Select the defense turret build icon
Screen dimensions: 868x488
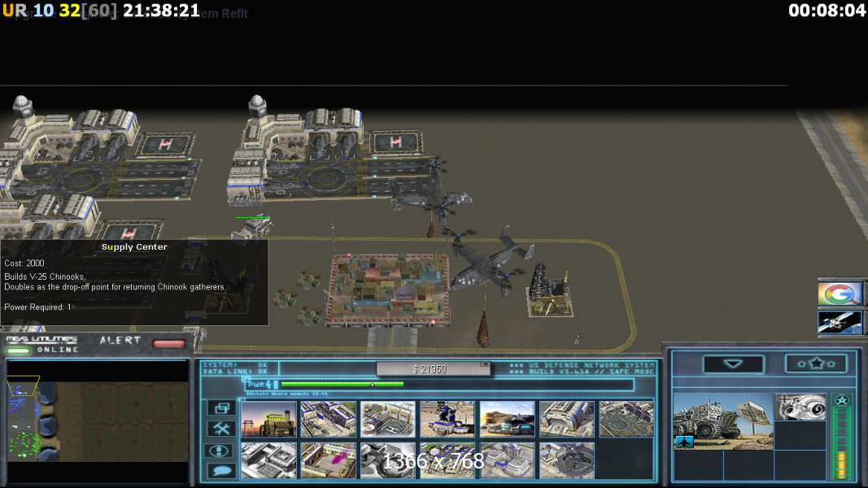447,419
